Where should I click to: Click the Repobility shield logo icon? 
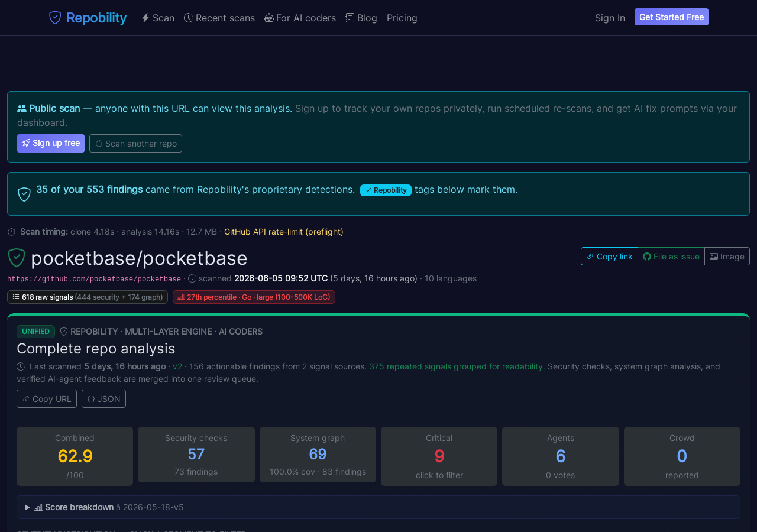[x=55, y=18]
